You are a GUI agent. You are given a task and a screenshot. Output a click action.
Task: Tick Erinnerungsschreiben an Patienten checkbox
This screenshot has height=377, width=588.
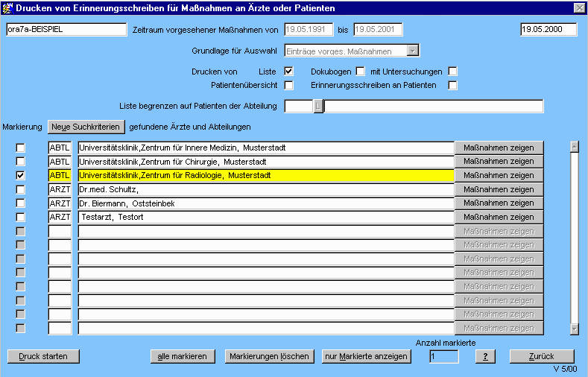[452, 86]
